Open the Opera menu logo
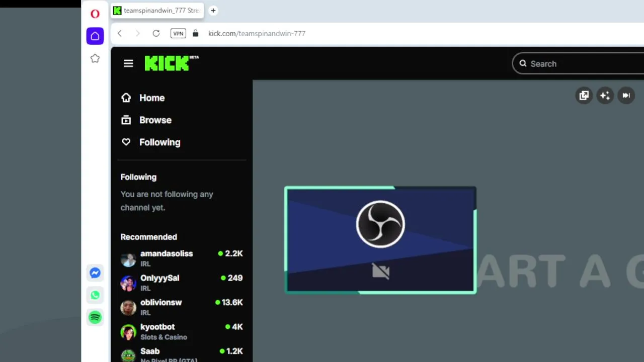This screenshot has width=644, height=362. pos(95,14)
